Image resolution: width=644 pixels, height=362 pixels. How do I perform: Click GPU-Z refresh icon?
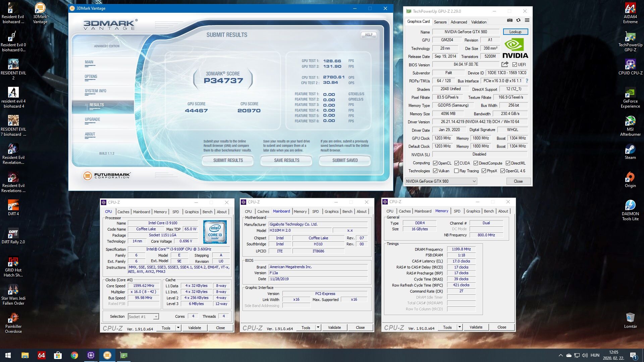518,20
